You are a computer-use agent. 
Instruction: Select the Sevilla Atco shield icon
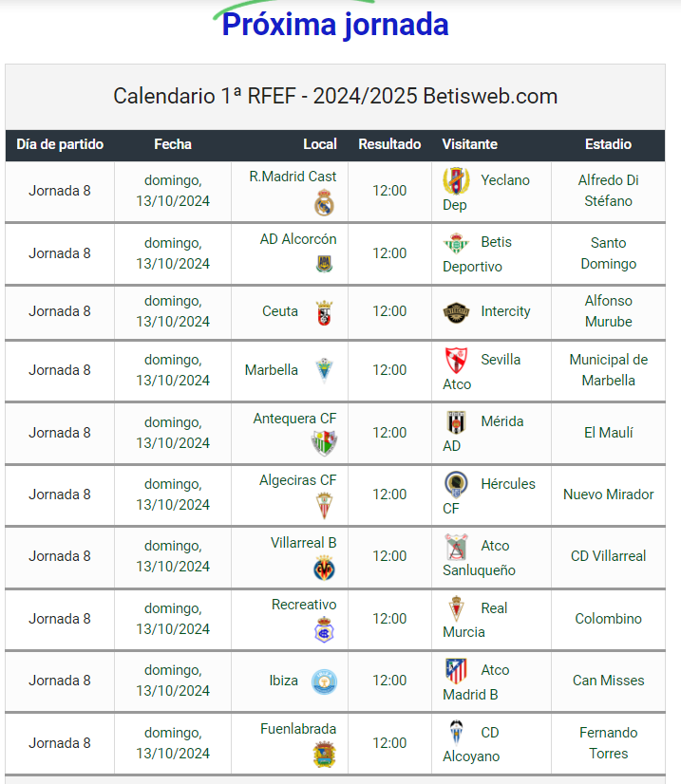(456, 361)
